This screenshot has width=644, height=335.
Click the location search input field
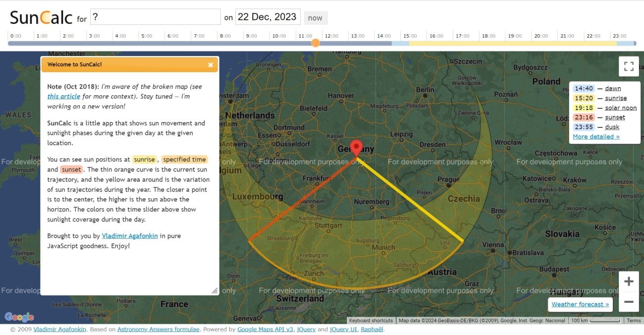(x=155, y=17)
